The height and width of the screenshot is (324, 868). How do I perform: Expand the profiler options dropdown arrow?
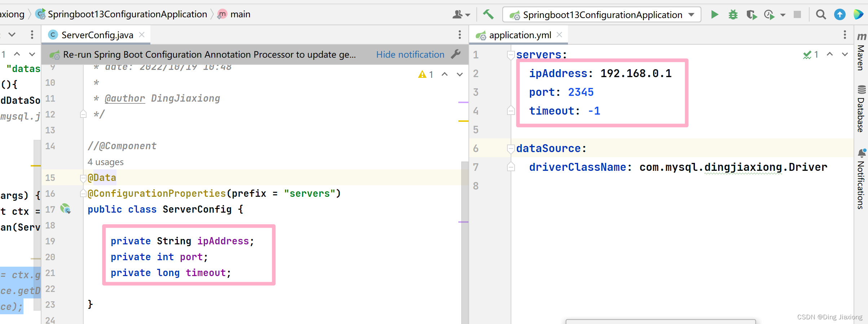tap(783, 15)
